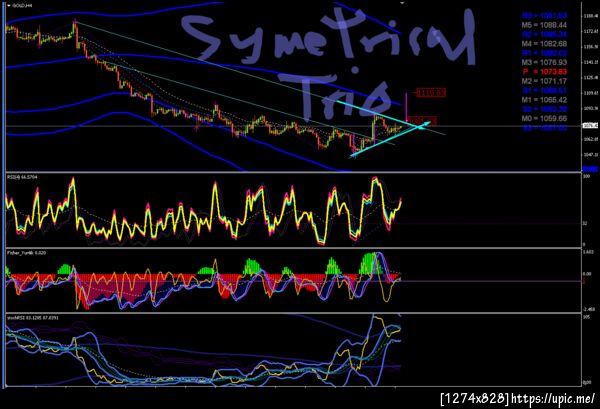Select the M0 = 1059.66 pivot label
This screenshot has height=409, width=600.
click(544, 119)
